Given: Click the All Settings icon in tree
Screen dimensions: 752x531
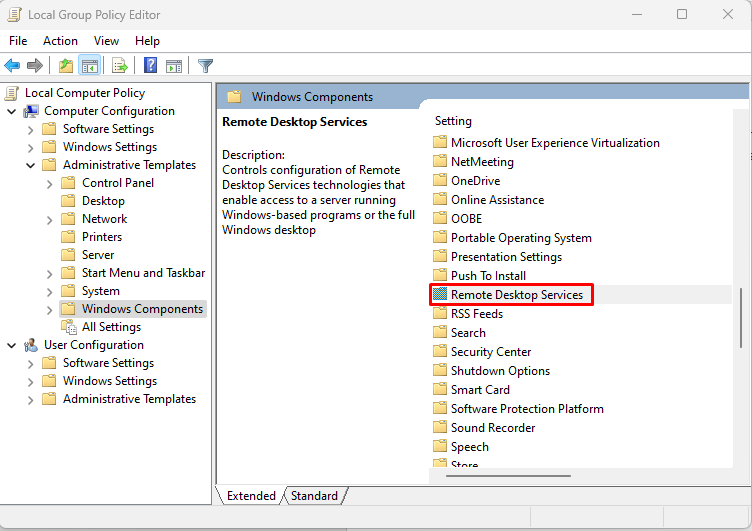Looking at the screenshot, I should tap(69, 327).
